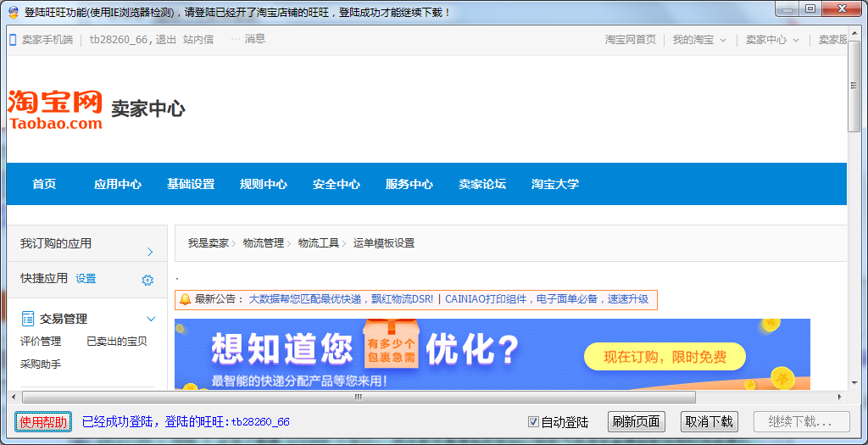868x445 pixels.
Task: Click the horizontal scrollbar thumb
Action: click(358, 397)
